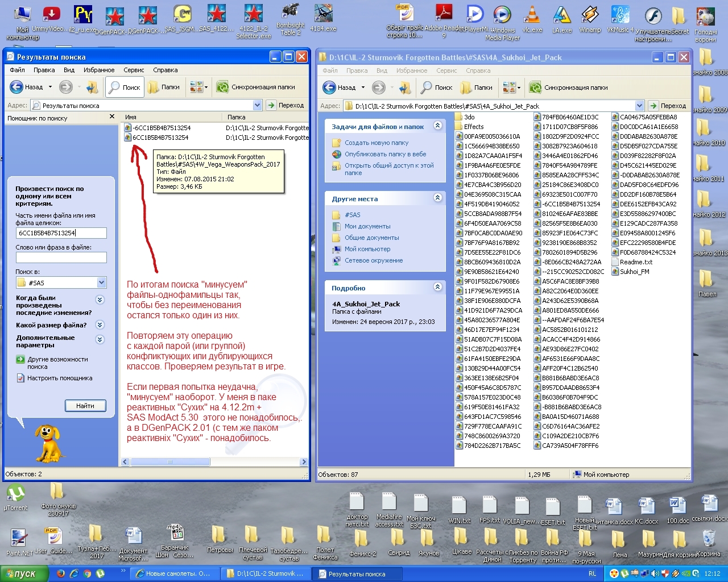
Task: Click Folders button in the search results window
Action: pyautogui.click(x=164, y=87)
